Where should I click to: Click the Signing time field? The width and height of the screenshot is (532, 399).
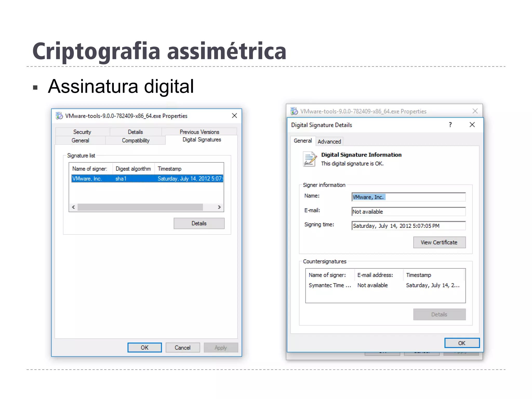[409, 226]
